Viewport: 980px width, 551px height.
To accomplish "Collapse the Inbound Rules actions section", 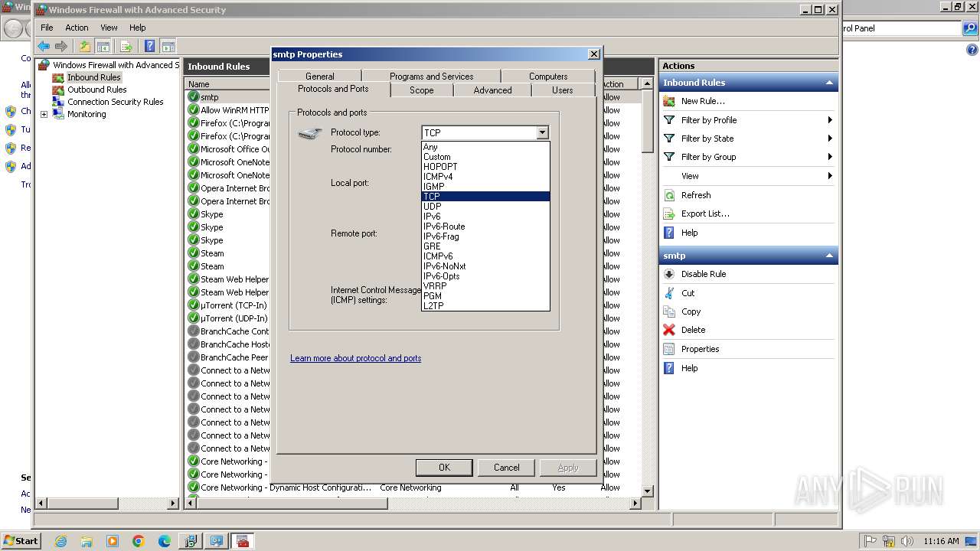I will [828, 83].
